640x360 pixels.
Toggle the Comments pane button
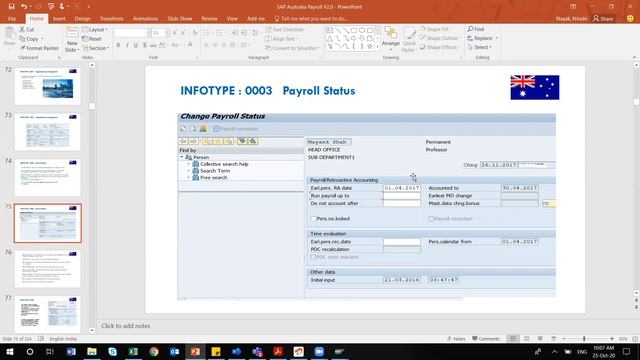486,339
